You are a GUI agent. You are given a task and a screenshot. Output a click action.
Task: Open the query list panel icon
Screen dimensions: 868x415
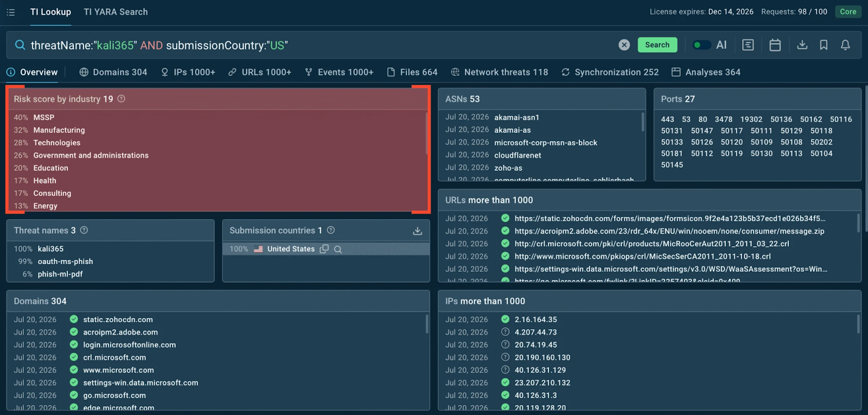tap(748, 45)
